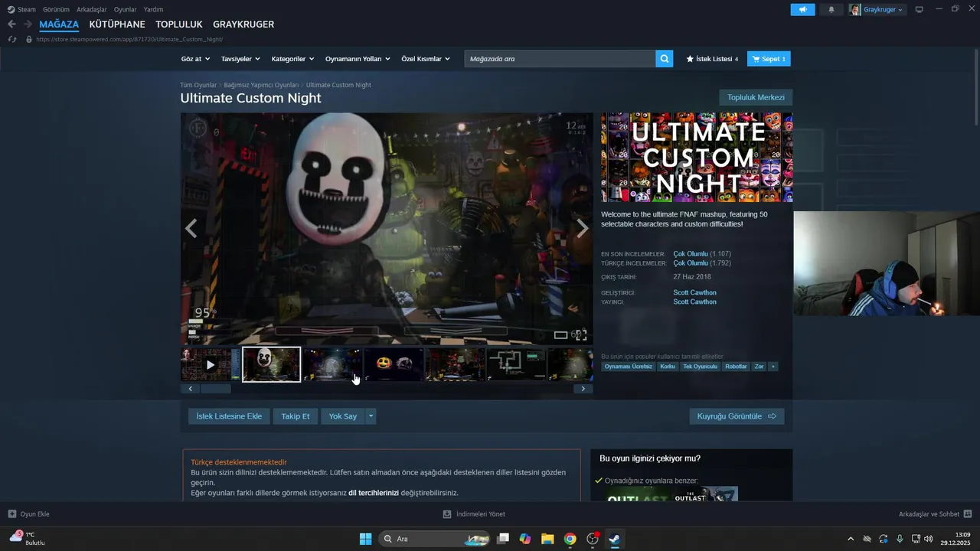Click the Windows taskbar Ara search box
This screenshot has width=980, height=551.
[434, 539]
